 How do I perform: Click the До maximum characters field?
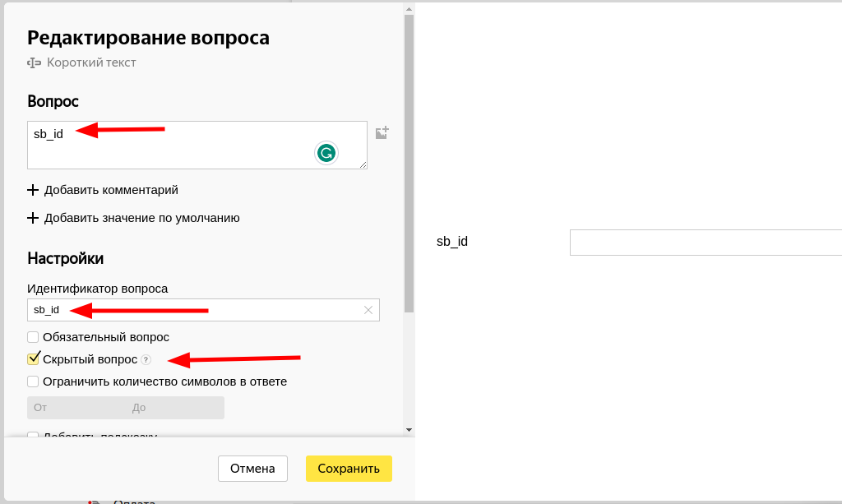174,408
